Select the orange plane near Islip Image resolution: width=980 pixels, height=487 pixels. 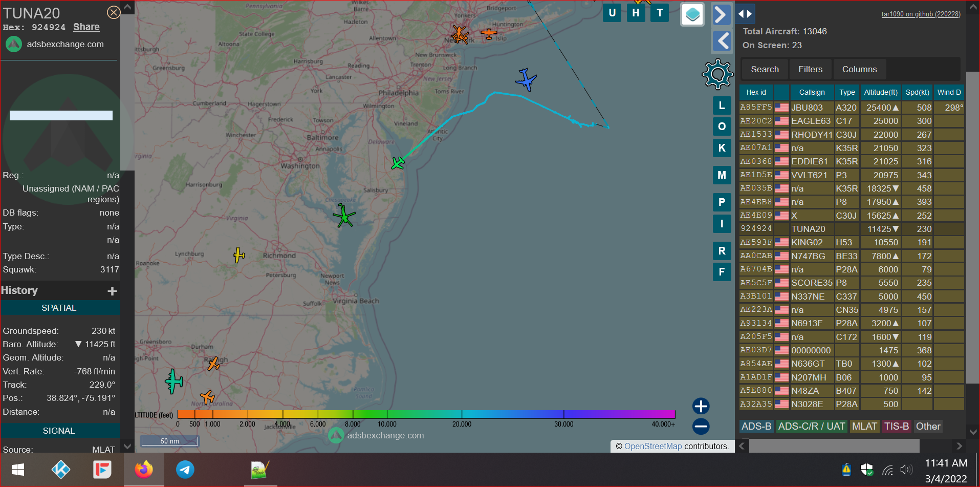tap(489, 34)
